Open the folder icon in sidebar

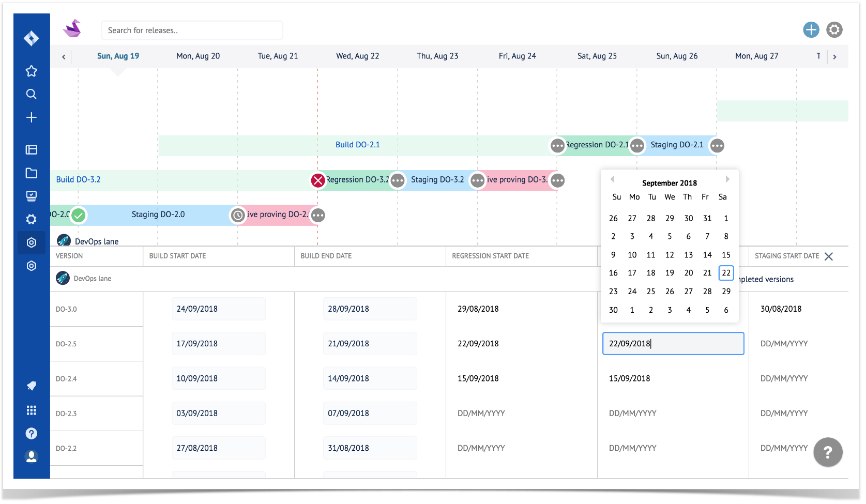click(32, 173)
